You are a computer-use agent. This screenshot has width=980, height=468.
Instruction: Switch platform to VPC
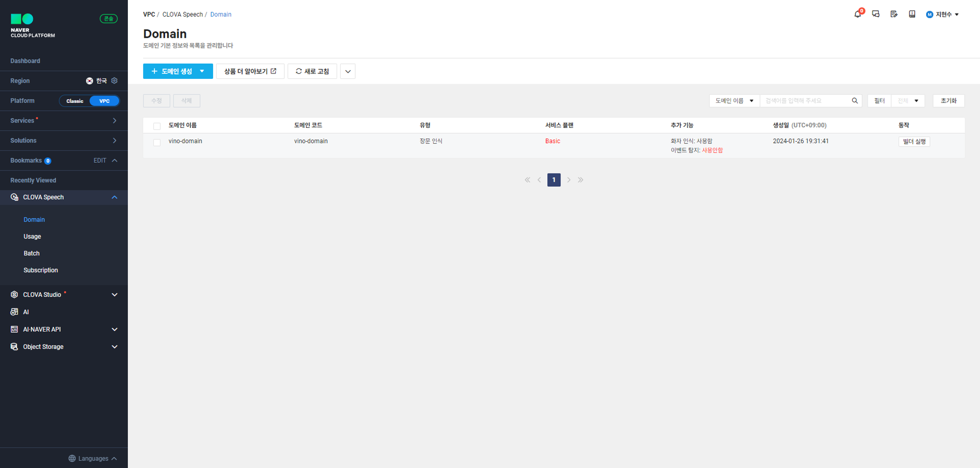[x=104, y=101]
